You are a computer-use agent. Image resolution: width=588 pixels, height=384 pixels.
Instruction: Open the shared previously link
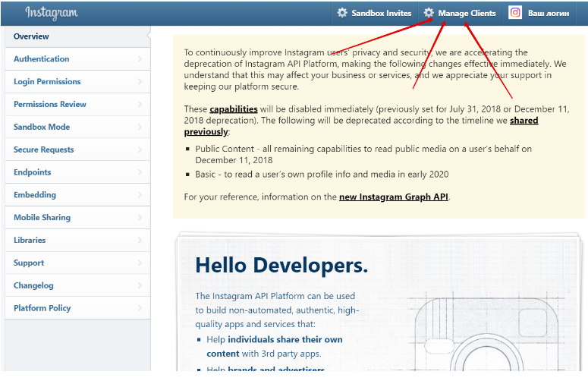click(x=524, y=121)
